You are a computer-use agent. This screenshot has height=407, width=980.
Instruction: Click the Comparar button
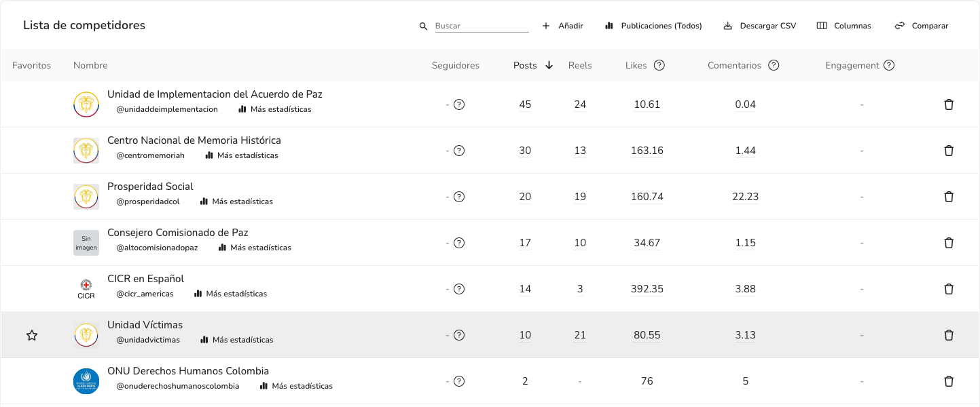(922, 26)
